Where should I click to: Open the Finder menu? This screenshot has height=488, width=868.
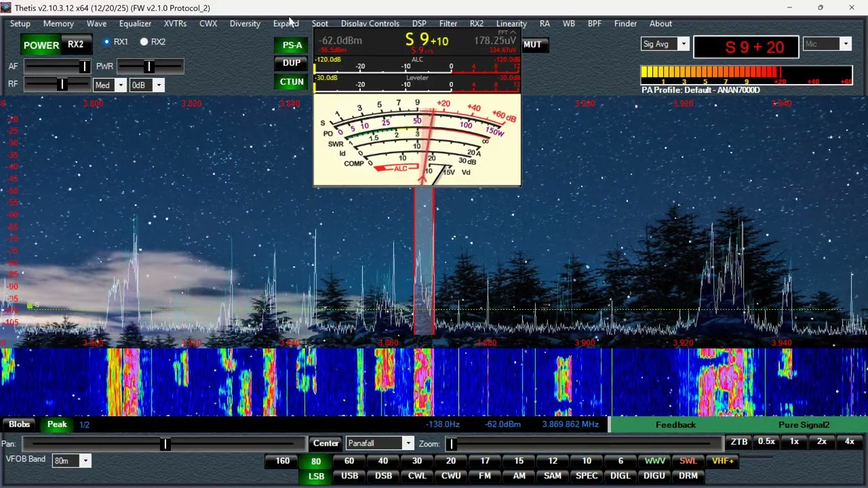tap(625, 24)
